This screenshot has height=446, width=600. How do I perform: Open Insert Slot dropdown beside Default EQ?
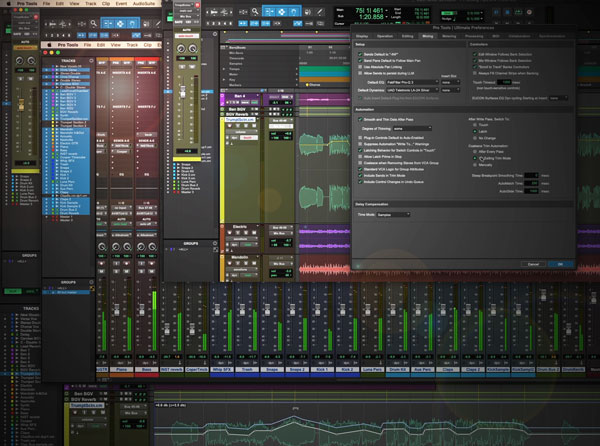pyautogui.click(x=450, y=82)
